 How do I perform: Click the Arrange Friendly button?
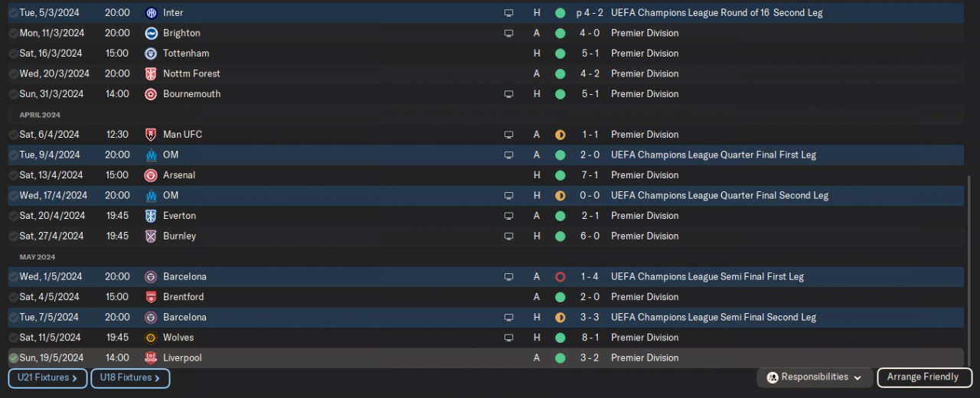click(924, 377)
